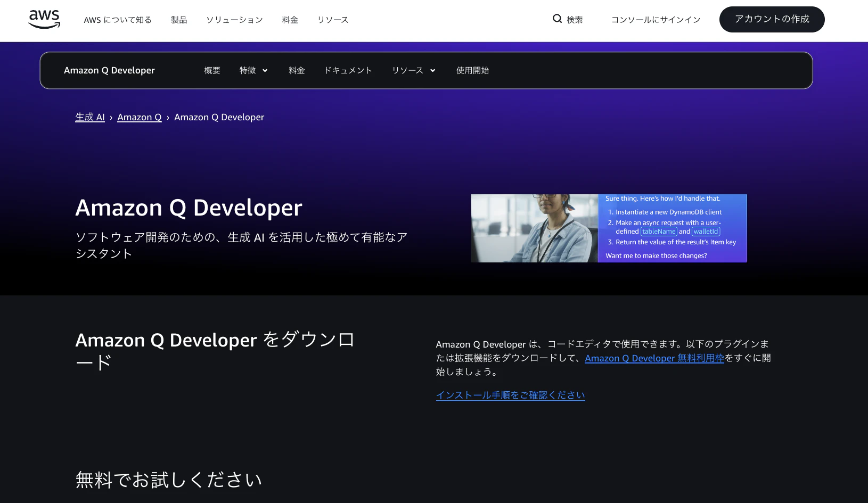
Task: Click the Amazon Q Developer をダウンロード heading
Action: 215,351
